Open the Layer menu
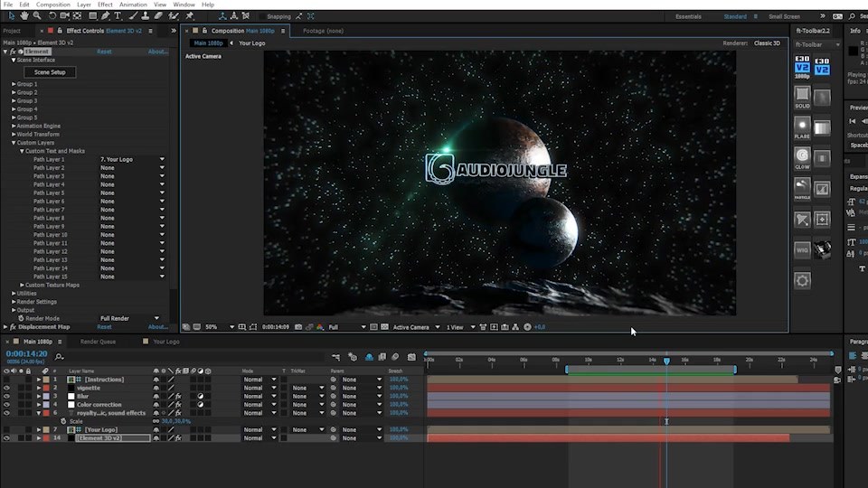Screen dimensions: 868x488 [84, 5]
